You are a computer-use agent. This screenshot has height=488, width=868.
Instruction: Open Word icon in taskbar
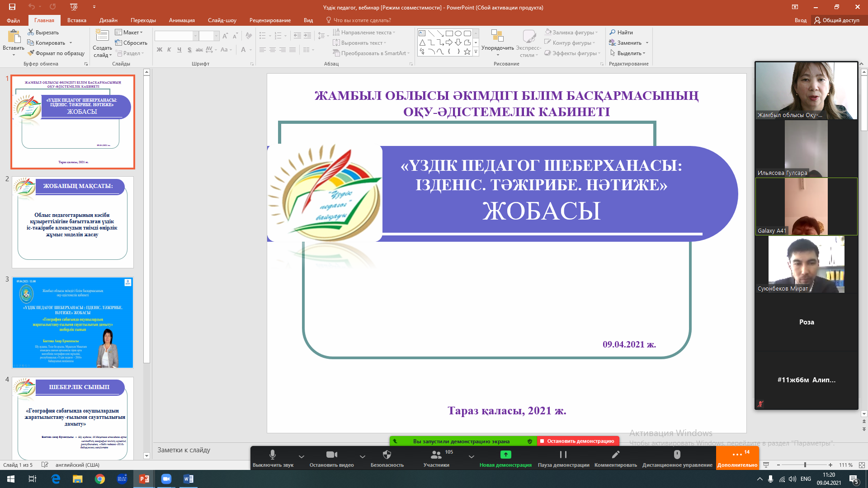click(189, 479)
